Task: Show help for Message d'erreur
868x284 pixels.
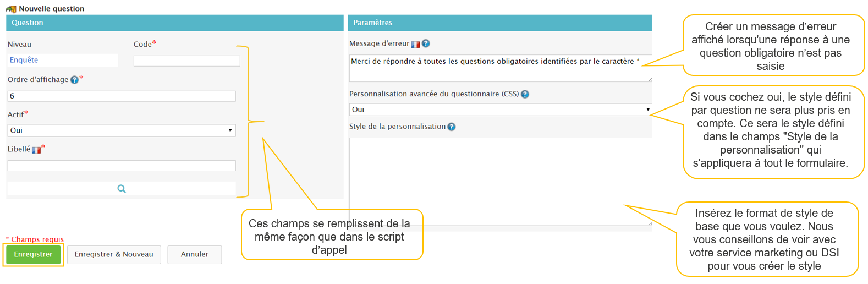Action: click(x=426, y=43)
